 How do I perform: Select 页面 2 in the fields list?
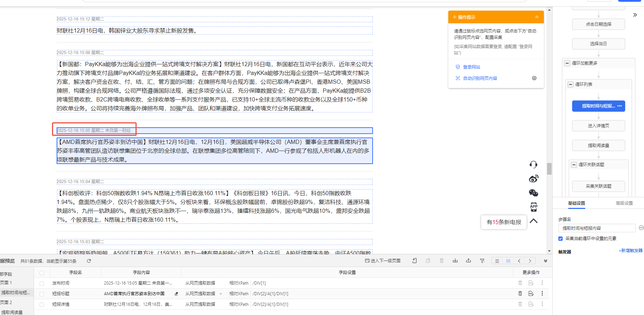coord(6,303)
